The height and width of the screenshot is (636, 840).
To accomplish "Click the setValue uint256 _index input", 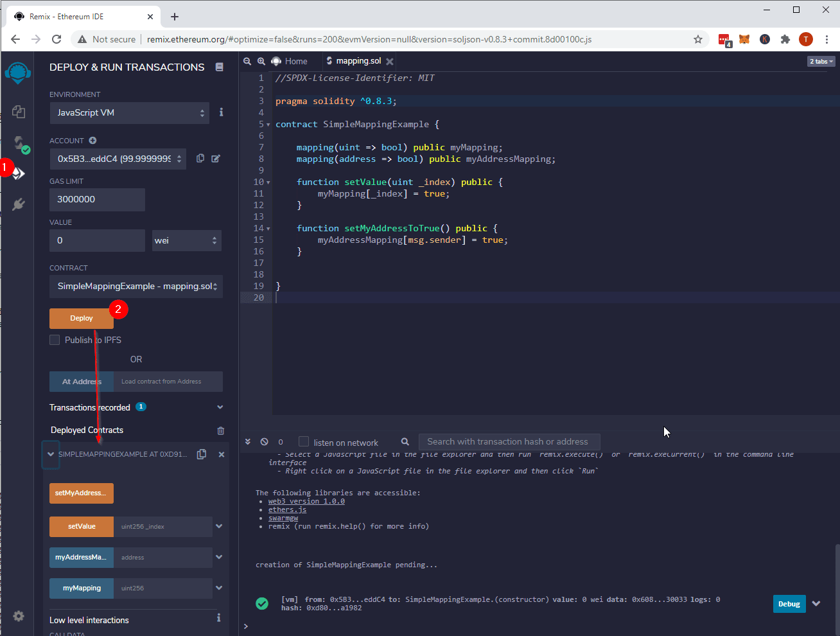I will (x=163, y=527).
